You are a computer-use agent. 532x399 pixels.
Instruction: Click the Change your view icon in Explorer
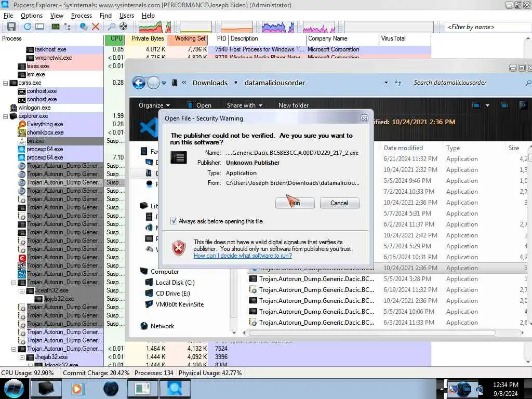click(x=476, y=105)
